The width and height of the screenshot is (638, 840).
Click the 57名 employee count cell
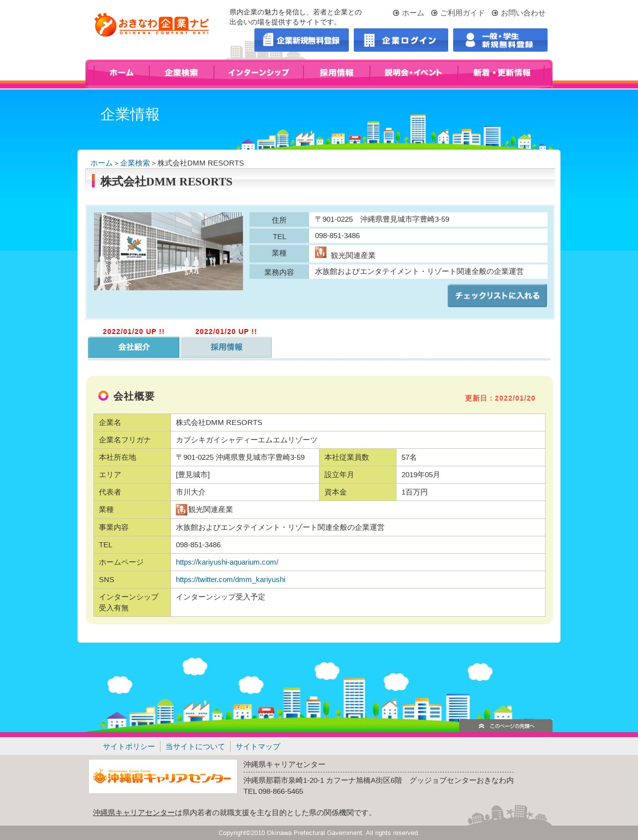click(x=471, y=457)
